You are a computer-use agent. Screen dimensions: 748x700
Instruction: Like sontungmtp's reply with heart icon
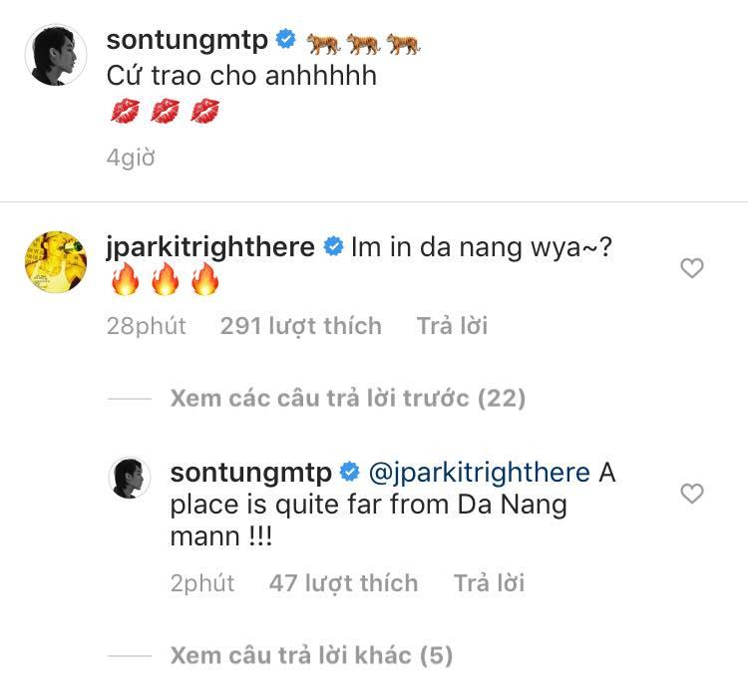click(691, 493)
